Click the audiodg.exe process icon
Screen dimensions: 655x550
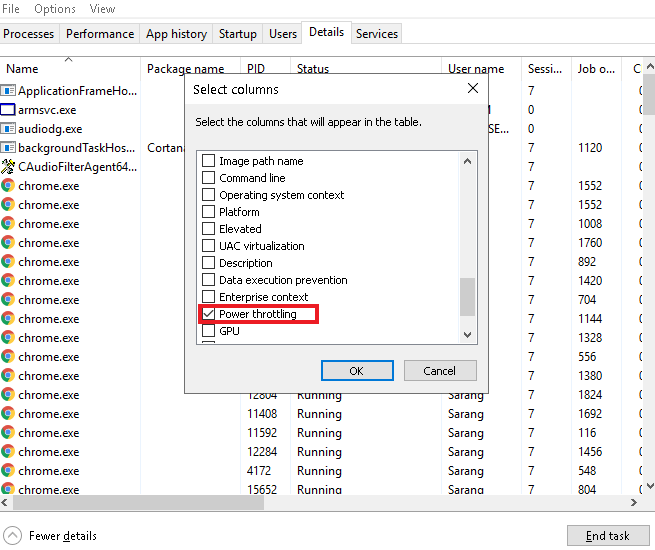pyautogui.click(x=8, y=129)
